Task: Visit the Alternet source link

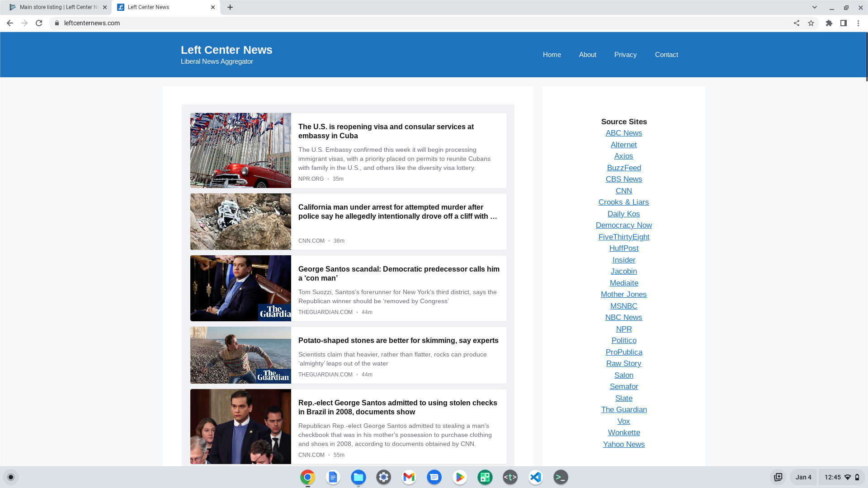Action: tap(623, 145)
